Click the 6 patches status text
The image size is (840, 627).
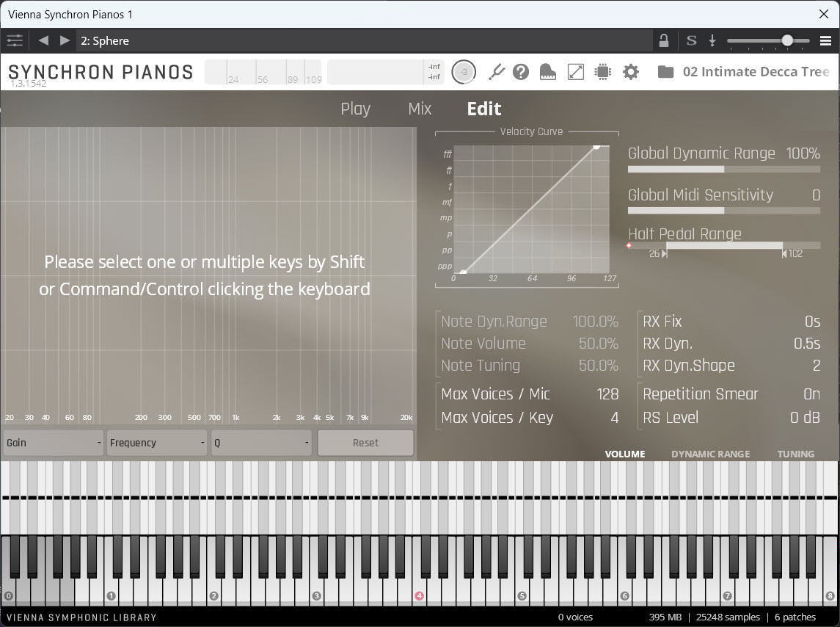[795, 617]
